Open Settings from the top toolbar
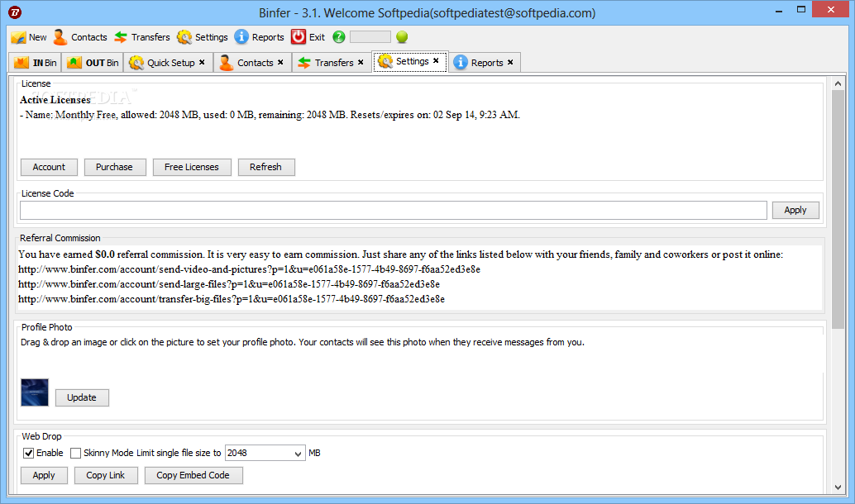 coord(203,37)
